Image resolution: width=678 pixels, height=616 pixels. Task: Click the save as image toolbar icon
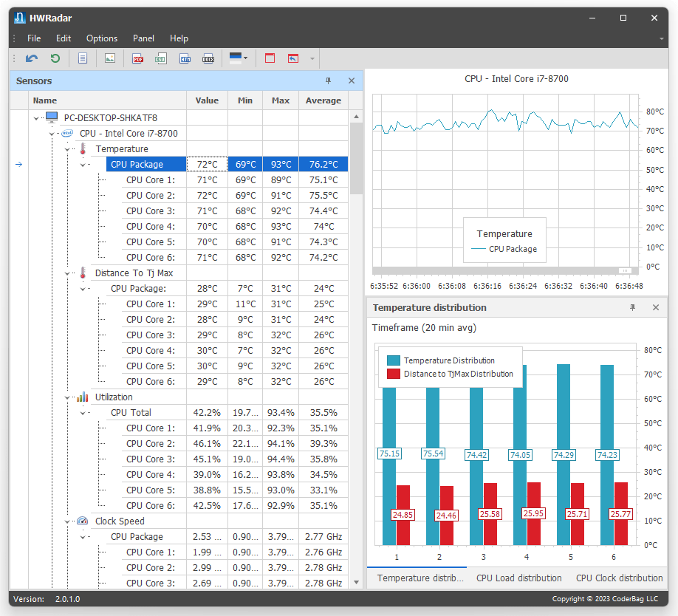110,58
